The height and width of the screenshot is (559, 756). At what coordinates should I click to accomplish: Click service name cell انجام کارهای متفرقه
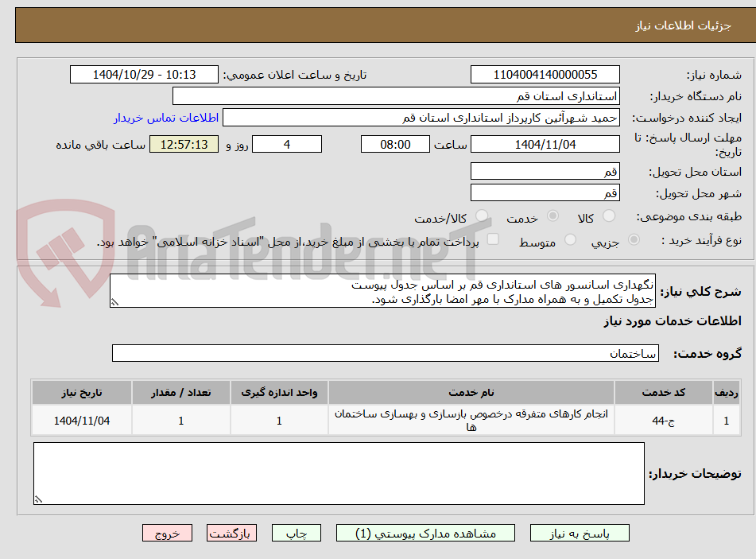click(471, 421)
